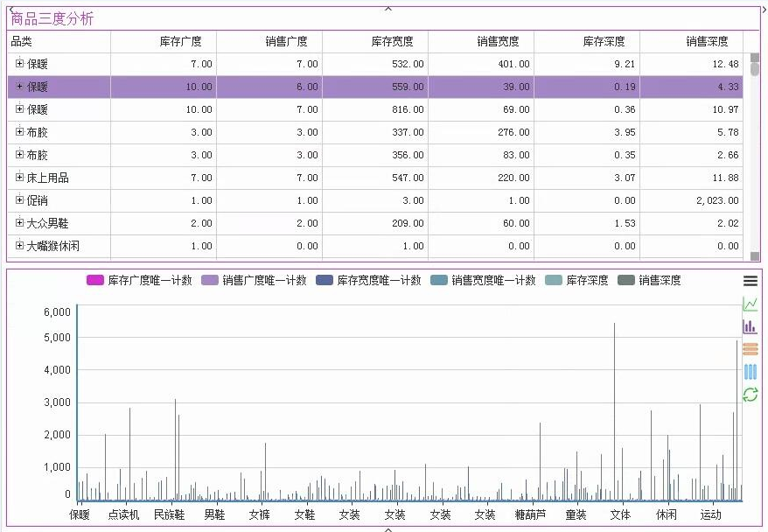Click the 点读机 x-axis label
Image resolution: width=768 pixels, height=532 pixels.
click(x=124, y=514)
